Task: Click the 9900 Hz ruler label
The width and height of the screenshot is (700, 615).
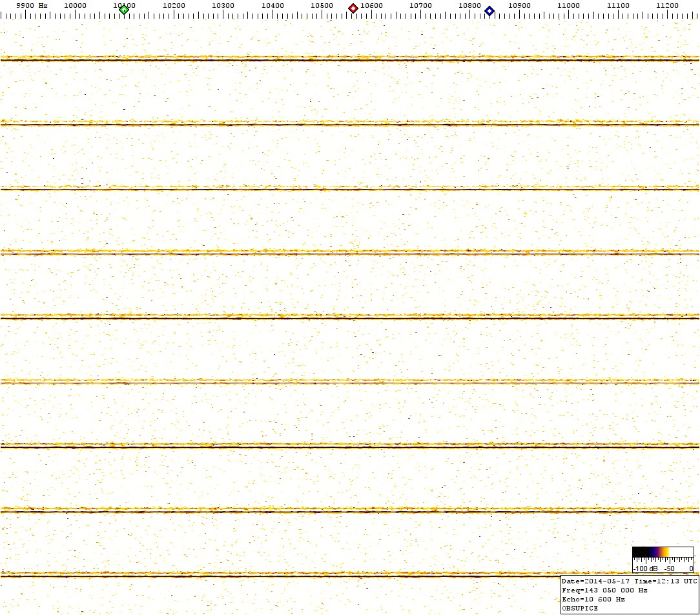Action: [32, 5]
